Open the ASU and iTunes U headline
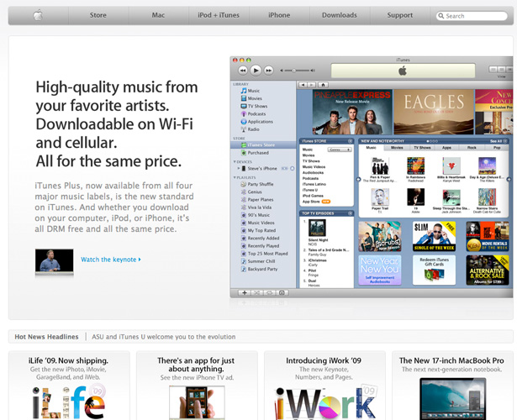This screenshot has width=517, height=420. (x=164, y=337)
